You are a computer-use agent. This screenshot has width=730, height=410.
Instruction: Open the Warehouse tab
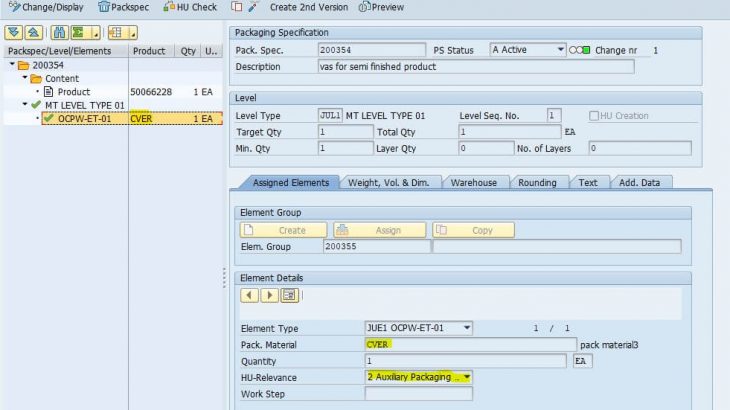pos(474,183)
